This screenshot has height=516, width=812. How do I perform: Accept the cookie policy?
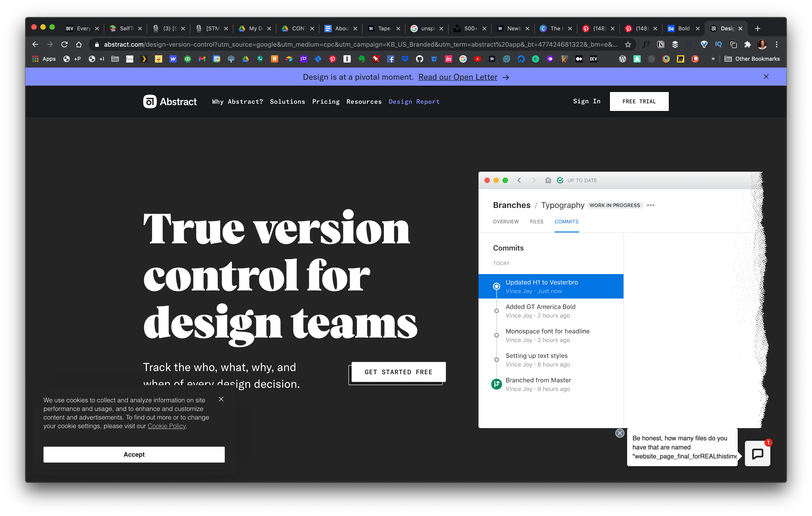(134, 454)
